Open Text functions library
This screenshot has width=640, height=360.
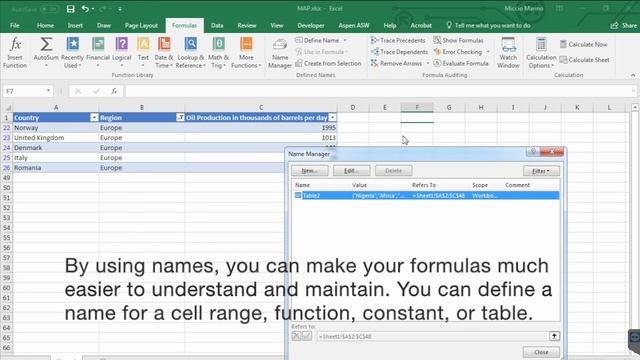[x=143, y=53]
